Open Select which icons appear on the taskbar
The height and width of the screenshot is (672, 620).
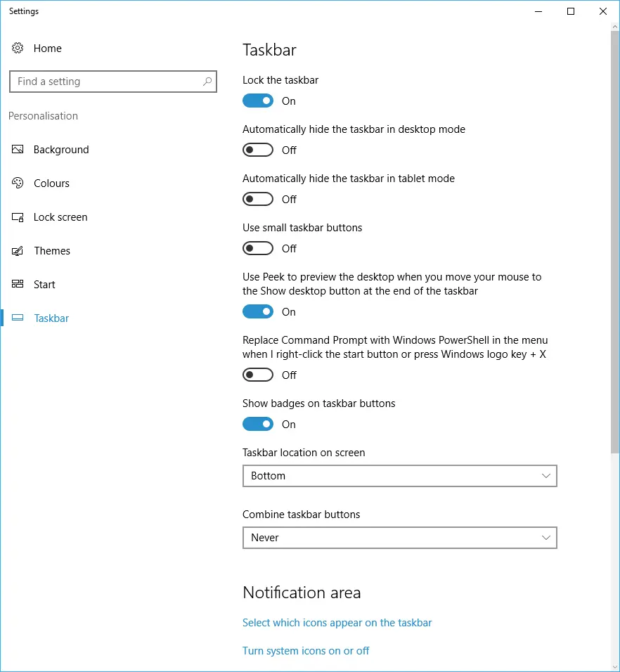[x=337, y=623]
